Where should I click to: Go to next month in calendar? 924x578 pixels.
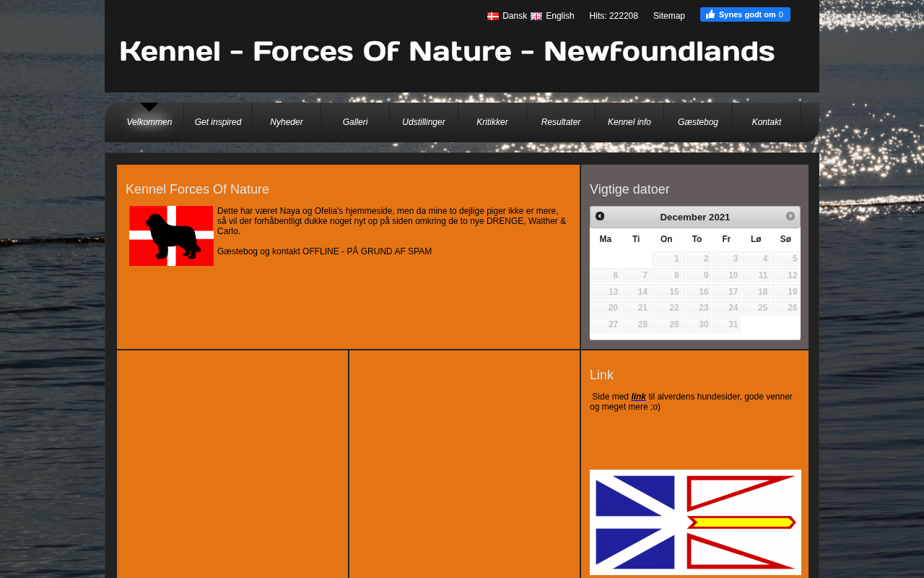tap(790, 216)
